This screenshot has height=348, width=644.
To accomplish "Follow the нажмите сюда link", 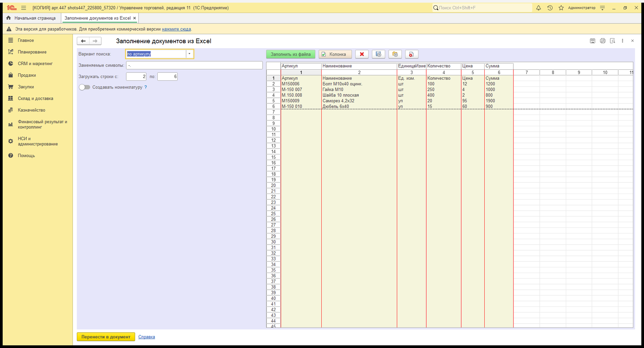I will tap(176, 29).
